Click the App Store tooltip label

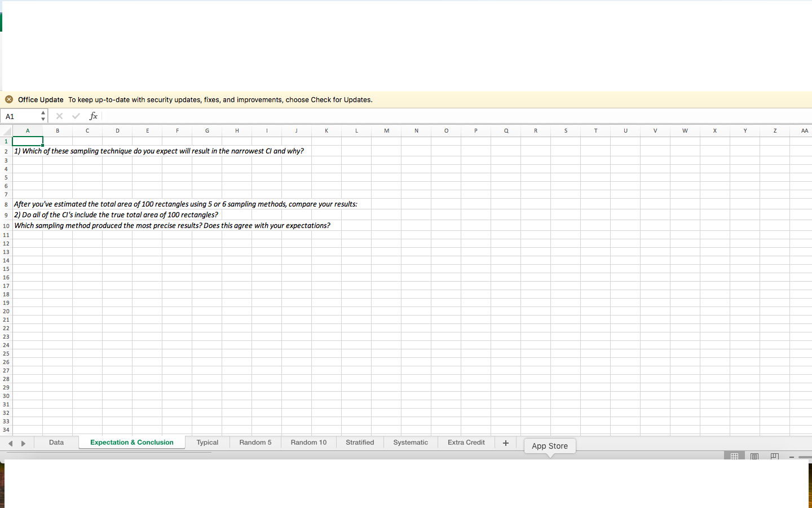550,446
